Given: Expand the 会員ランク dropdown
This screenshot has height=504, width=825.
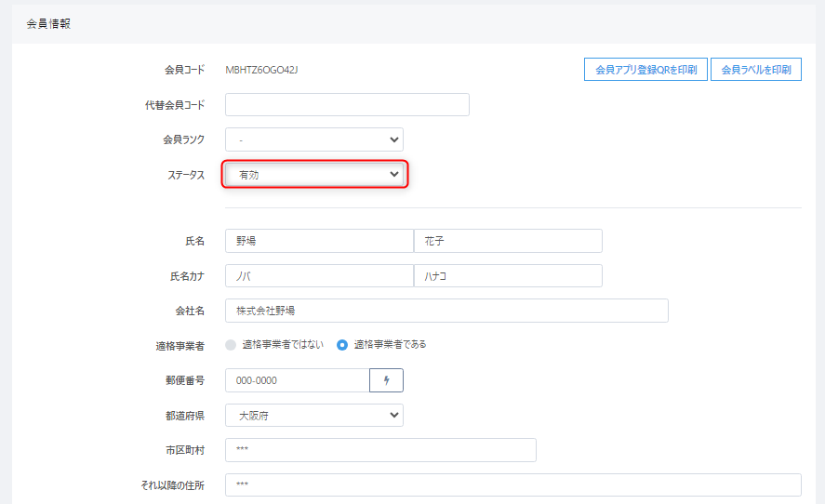Looking at the screenshot, I should [314, 139].
